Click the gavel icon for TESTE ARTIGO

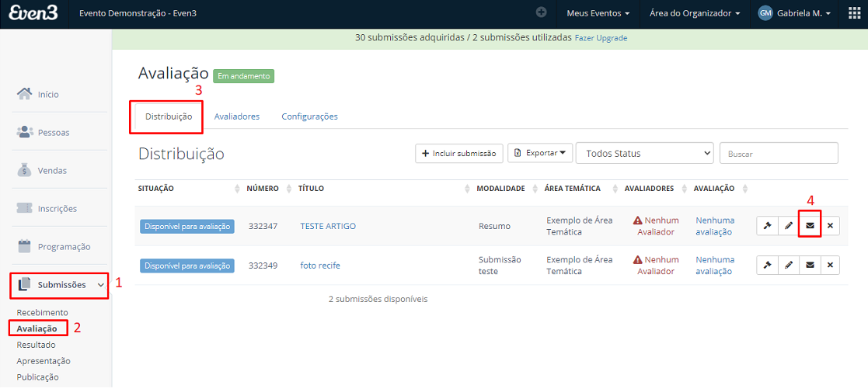click(x=767, y=226)
